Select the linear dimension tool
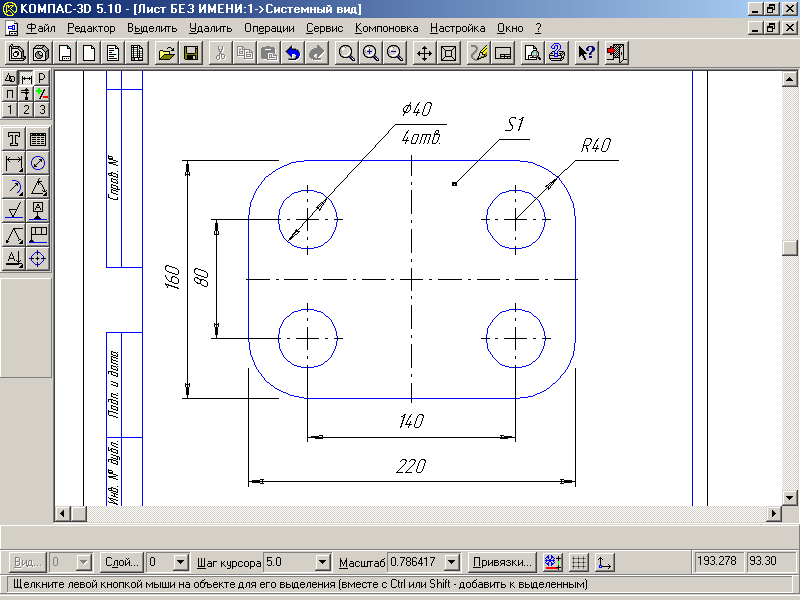Image resolution: width=800 pixels, height=600 pixels. (x=14, y=163)
